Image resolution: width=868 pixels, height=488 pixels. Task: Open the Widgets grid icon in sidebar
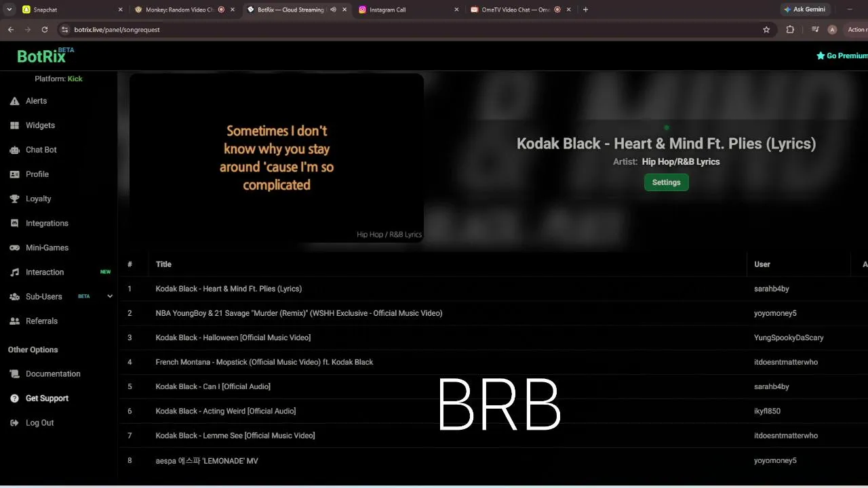coord(14,125)
